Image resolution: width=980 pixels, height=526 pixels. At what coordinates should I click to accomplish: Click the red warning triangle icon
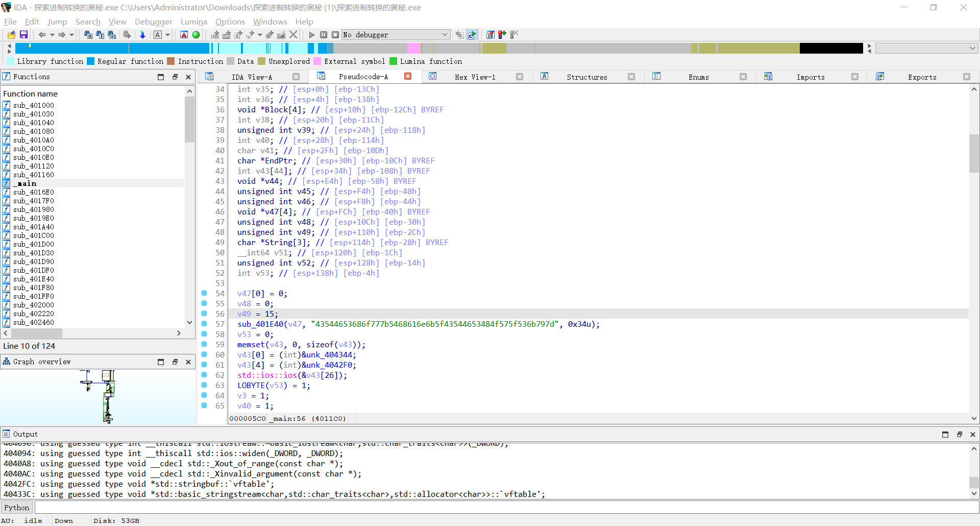(184, 35)
